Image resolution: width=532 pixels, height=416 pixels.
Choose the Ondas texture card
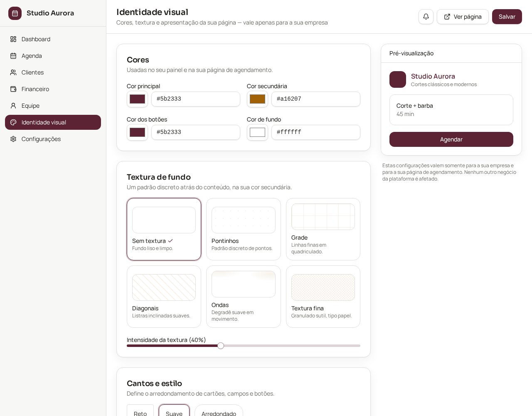click(x=244, y=297)
